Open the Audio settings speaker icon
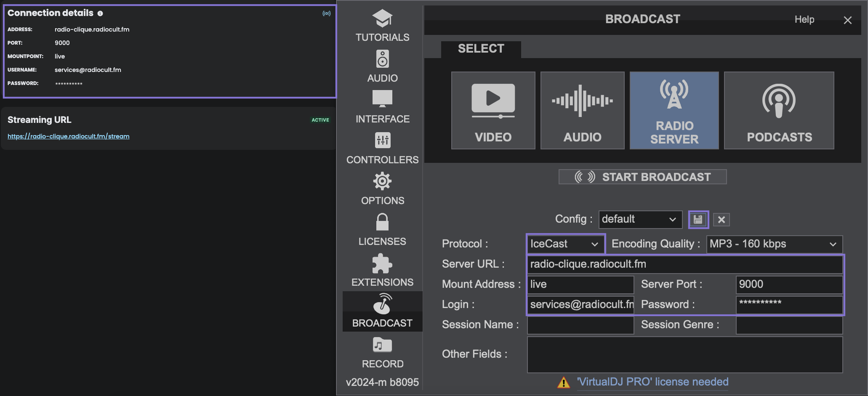This screenshot has width=868, height=396. pyautogui.click(x=382, y=59)
